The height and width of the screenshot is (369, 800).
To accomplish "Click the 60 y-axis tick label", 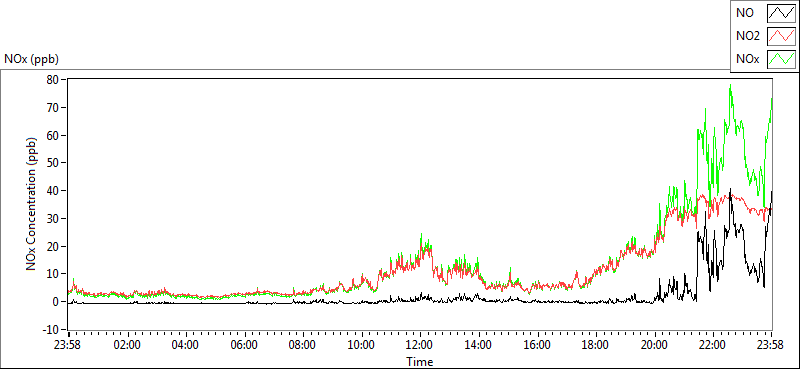I will pos(54,135).
